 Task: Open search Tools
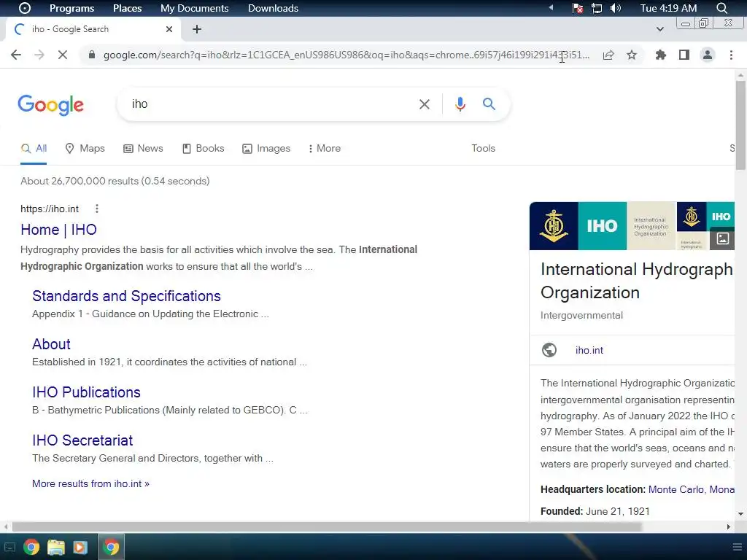483,148
